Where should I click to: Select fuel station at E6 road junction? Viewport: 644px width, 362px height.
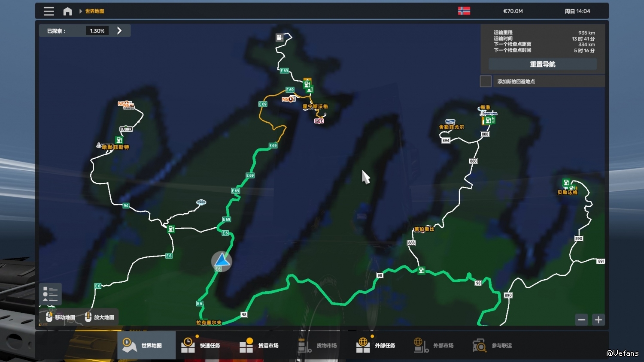click(x=171, y=229)
